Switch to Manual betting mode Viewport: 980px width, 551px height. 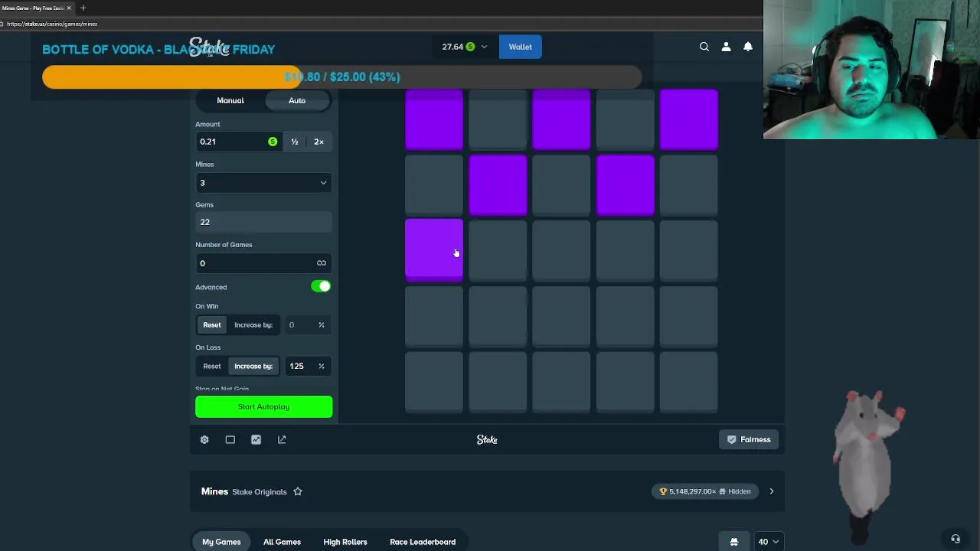230,100
